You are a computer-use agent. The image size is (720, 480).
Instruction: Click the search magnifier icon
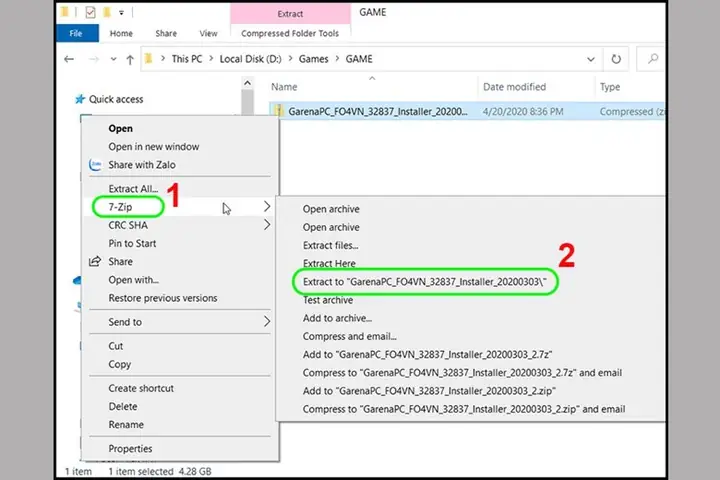point(653,59)
